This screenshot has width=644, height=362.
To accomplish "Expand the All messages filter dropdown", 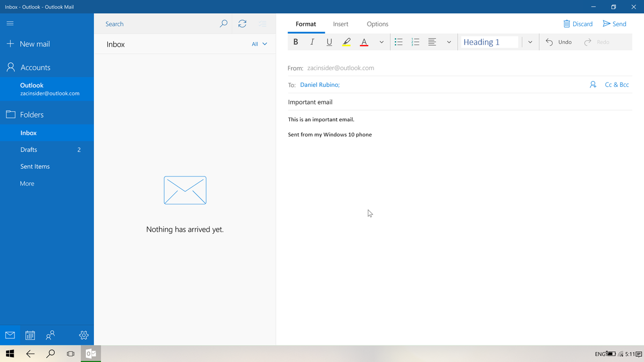I will [x=258, y=44].
